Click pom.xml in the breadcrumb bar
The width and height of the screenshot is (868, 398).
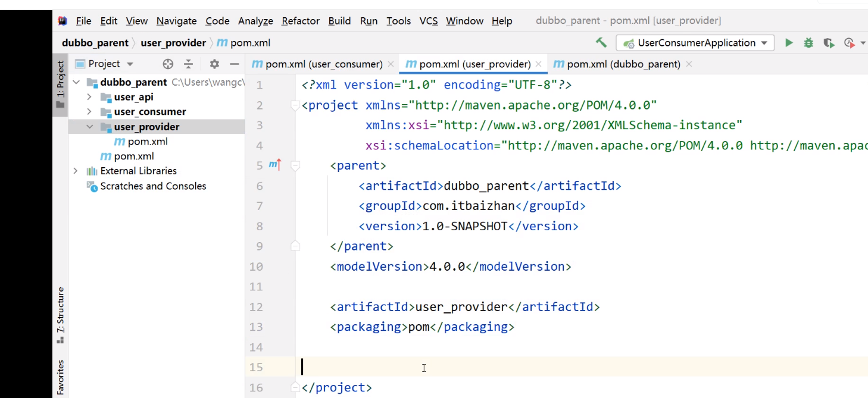pyautogui.click(x=250, y=43)
